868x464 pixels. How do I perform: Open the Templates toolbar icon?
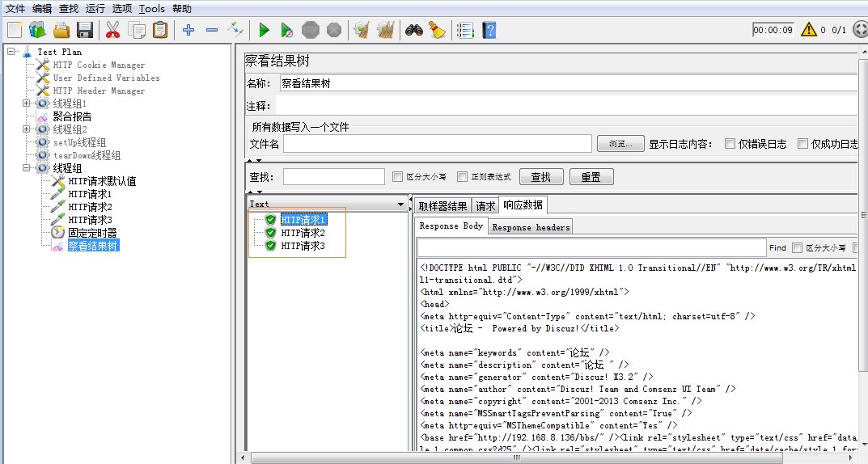[x=38, y=30]
